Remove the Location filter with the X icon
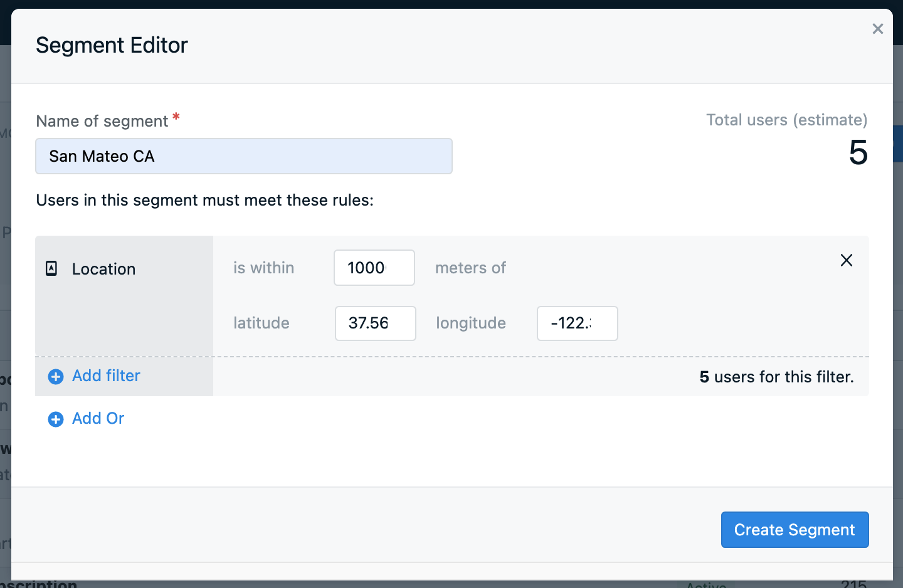 pyautogui.click(x=847, y=260)
